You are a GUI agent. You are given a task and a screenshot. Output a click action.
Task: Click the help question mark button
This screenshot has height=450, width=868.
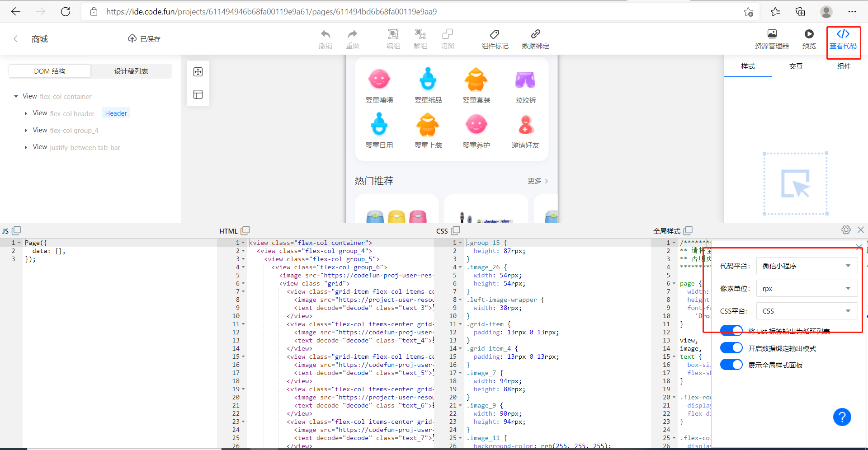point(842,417)
